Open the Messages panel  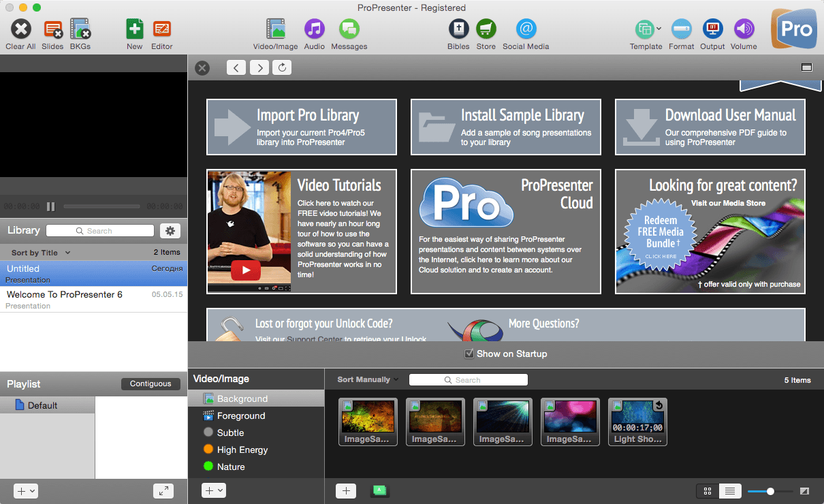[349, 29]
